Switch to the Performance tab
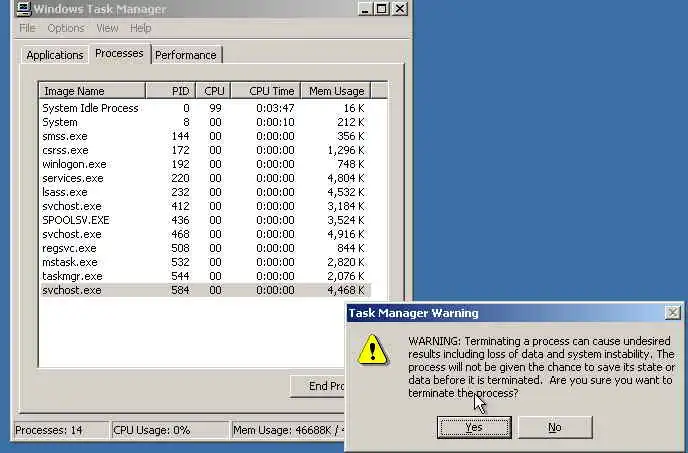 186,55
